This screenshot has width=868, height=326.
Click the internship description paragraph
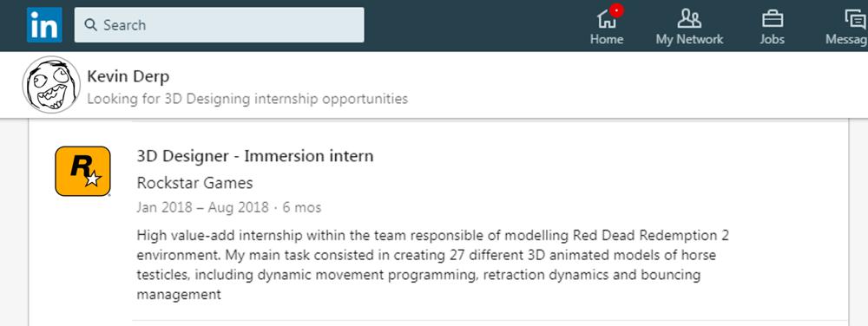[x=433, y=265]
